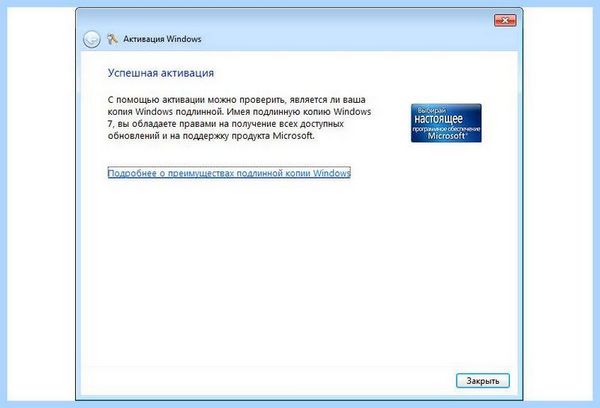Open link about genuine Windows benefits
This screenshot has height=408, width=600.
(x=229, y=173)
